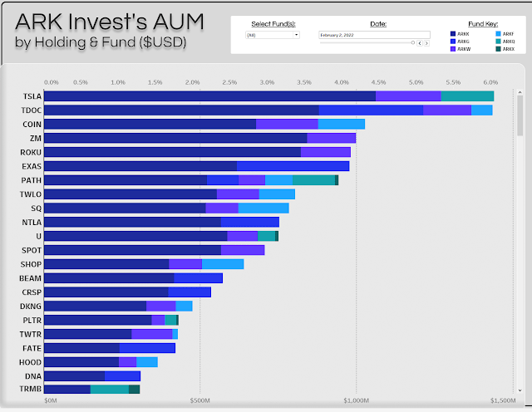This screenshot has height=412, width=532.
Task: Click the TDOC bar's ARKK segment
Action: point(183,110)
